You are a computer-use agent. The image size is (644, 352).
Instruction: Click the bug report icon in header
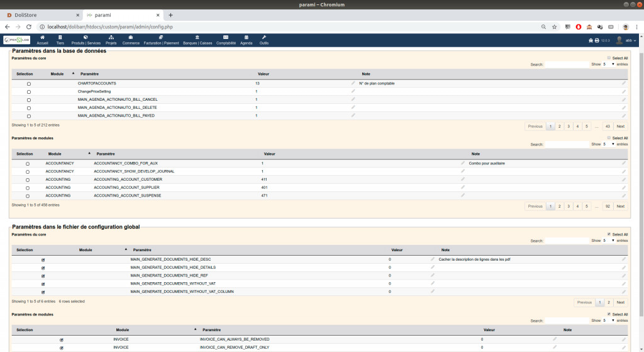pyautogui.click(x=590, y=40)
